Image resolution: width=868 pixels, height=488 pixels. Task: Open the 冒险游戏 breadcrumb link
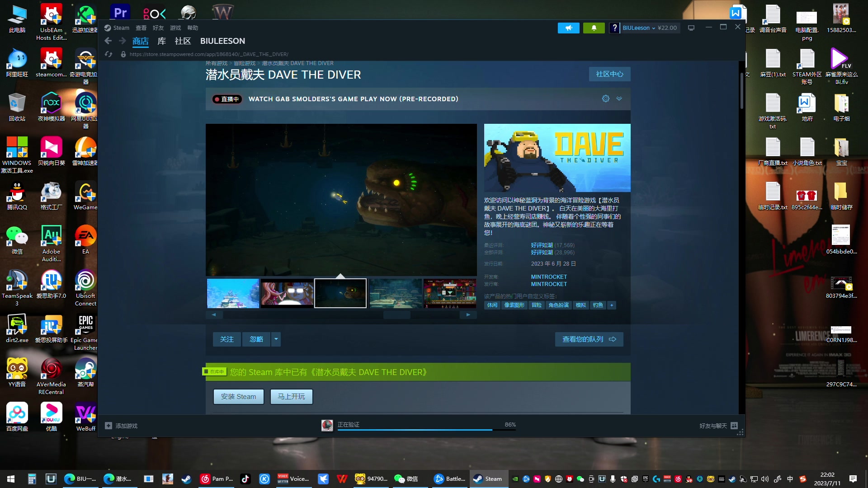point(245,63)
